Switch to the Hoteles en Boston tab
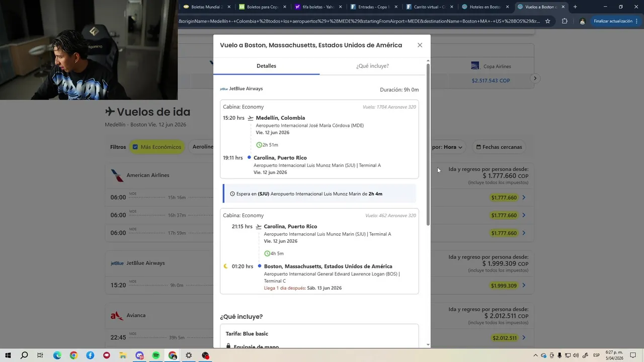Screen dimensions: 644x362 (x=485, y=7)
